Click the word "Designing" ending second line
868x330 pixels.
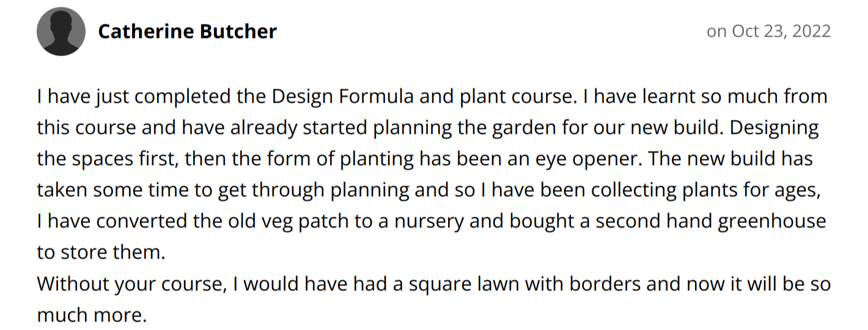tap(774, 128)
